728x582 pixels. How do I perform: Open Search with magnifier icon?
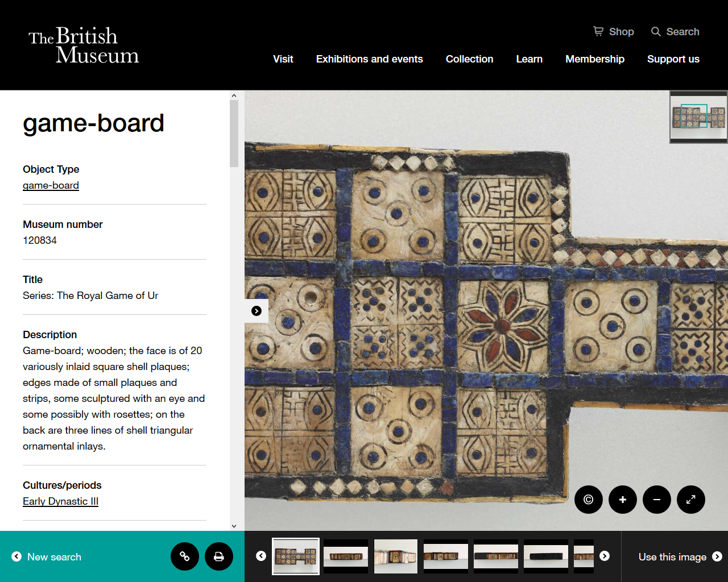coord(656,31)
